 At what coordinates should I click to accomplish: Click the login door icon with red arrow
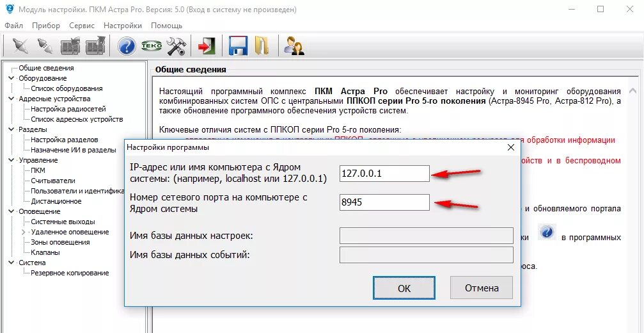pos(207,45)
